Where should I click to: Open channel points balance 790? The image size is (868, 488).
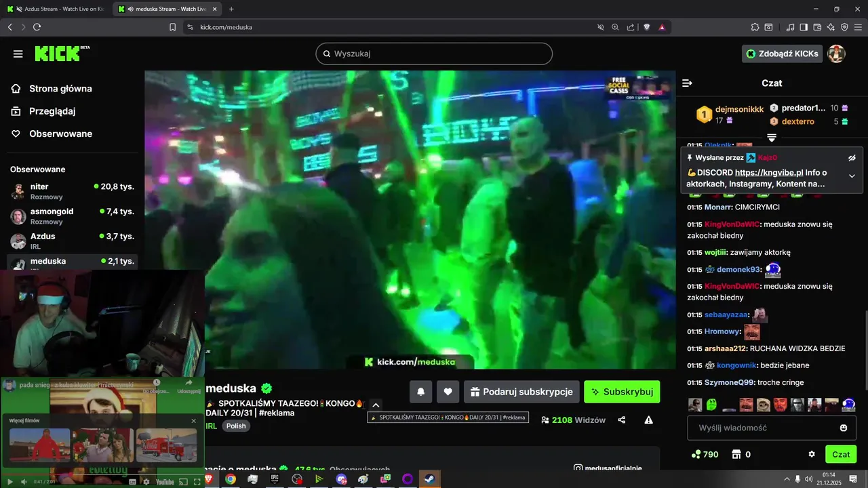click(x=705, y=454)
